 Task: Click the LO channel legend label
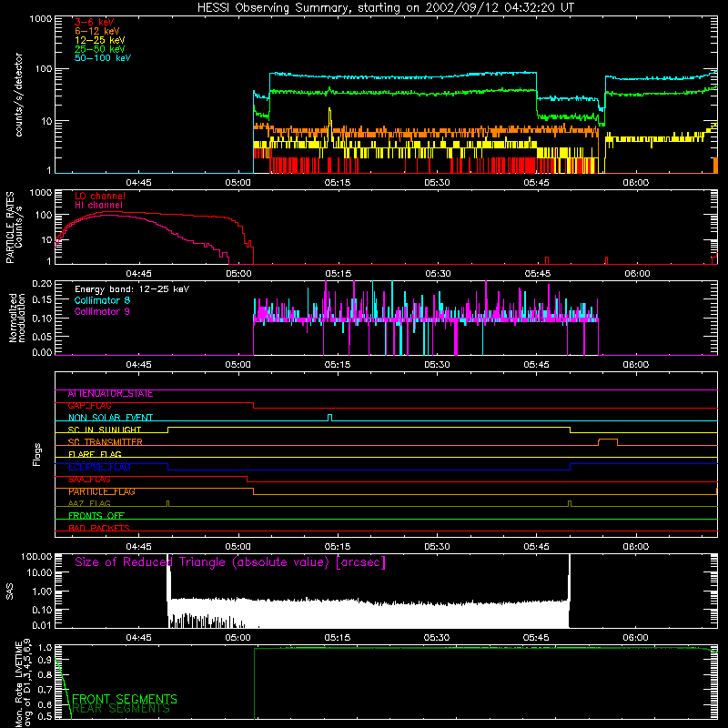100,196
